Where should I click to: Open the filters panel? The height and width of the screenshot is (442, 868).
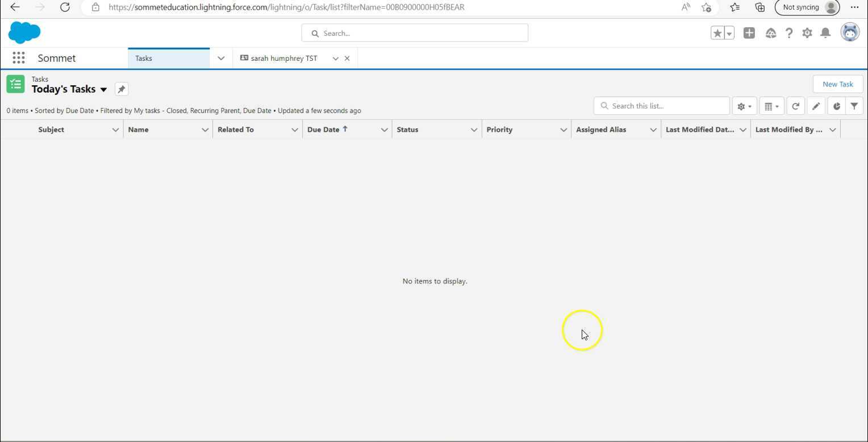click(x=854, y=106)
